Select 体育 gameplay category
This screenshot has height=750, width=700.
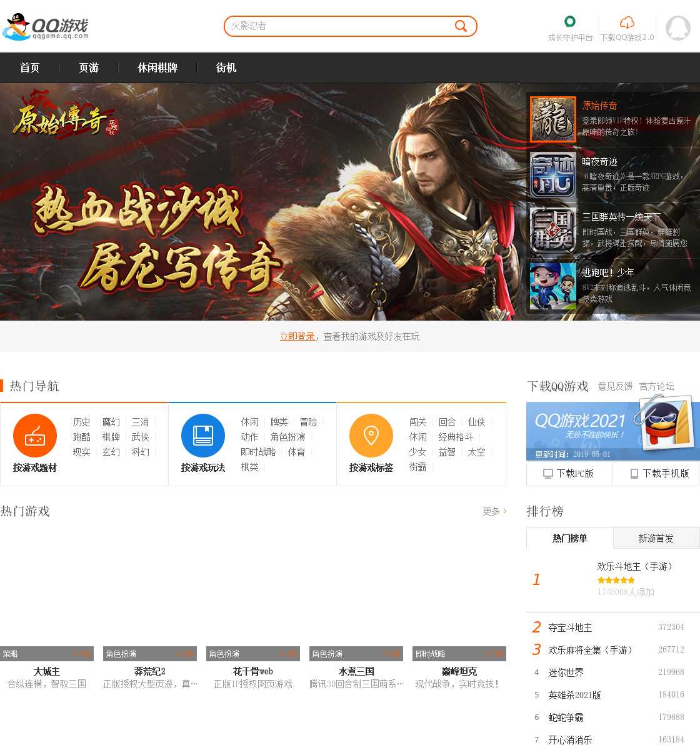pos(296,452)
